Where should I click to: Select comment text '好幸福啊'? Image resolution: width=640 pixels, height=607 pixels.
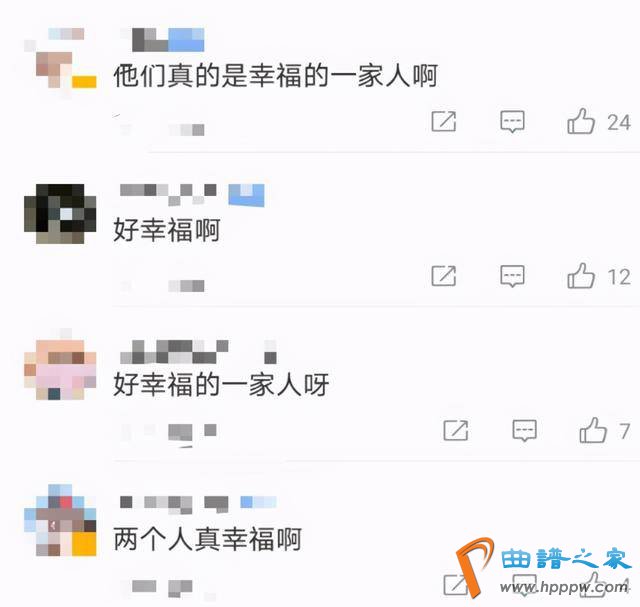click(167, 229)
